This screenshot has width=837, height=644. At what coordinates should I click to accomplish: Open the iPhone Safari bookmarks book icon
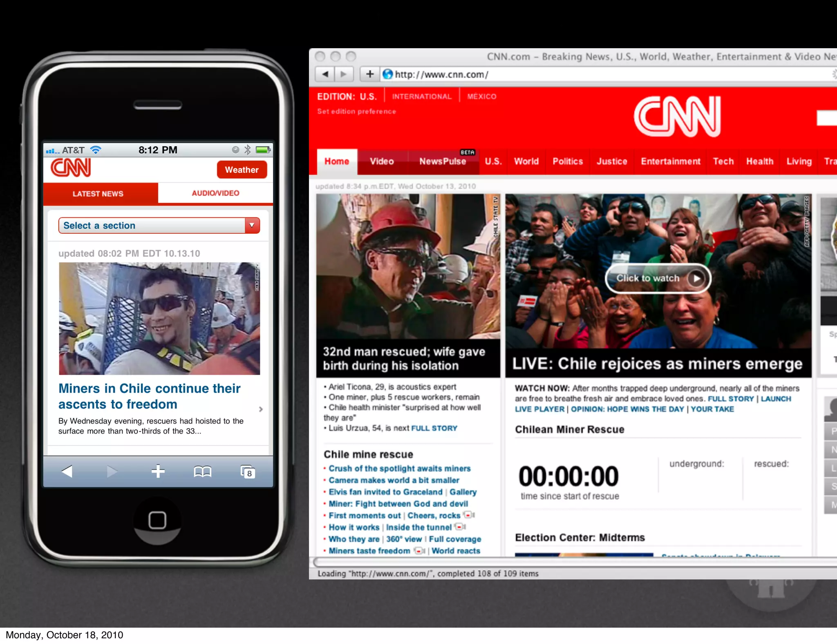point(202,472)
